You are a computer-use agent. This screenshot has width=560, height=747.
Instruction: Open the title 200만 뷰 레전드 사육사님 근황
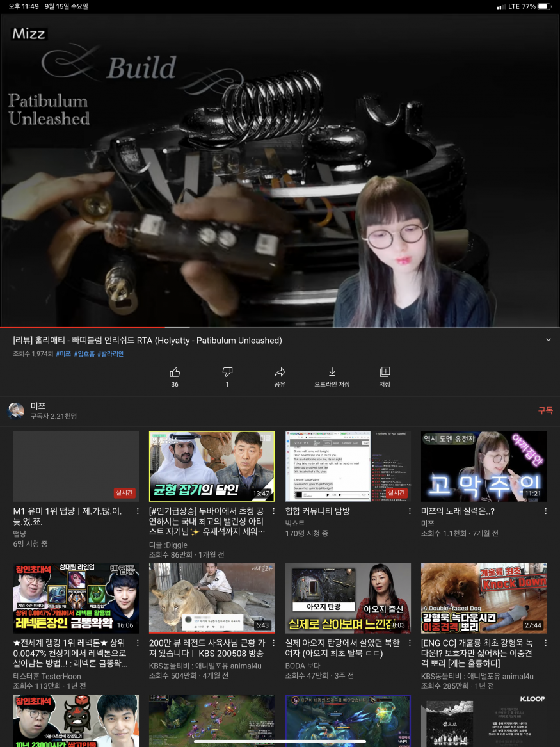(x=207, y=648)
